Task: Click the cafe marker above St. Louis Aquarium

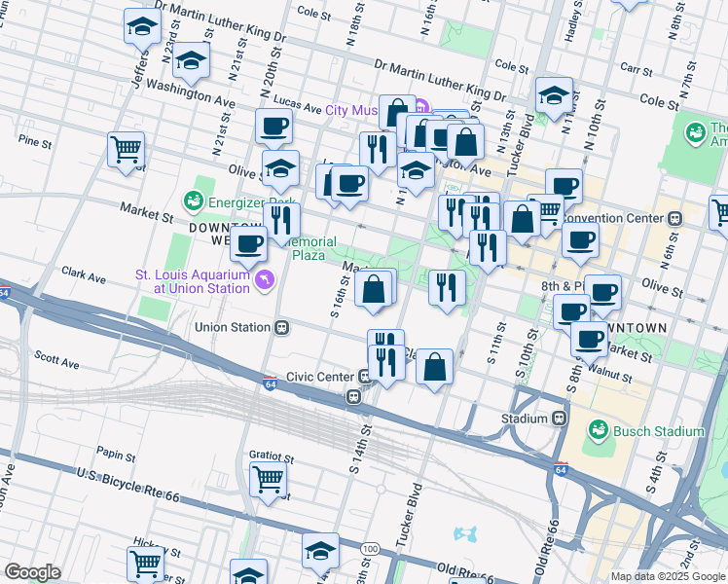Action: coord(249,246)
